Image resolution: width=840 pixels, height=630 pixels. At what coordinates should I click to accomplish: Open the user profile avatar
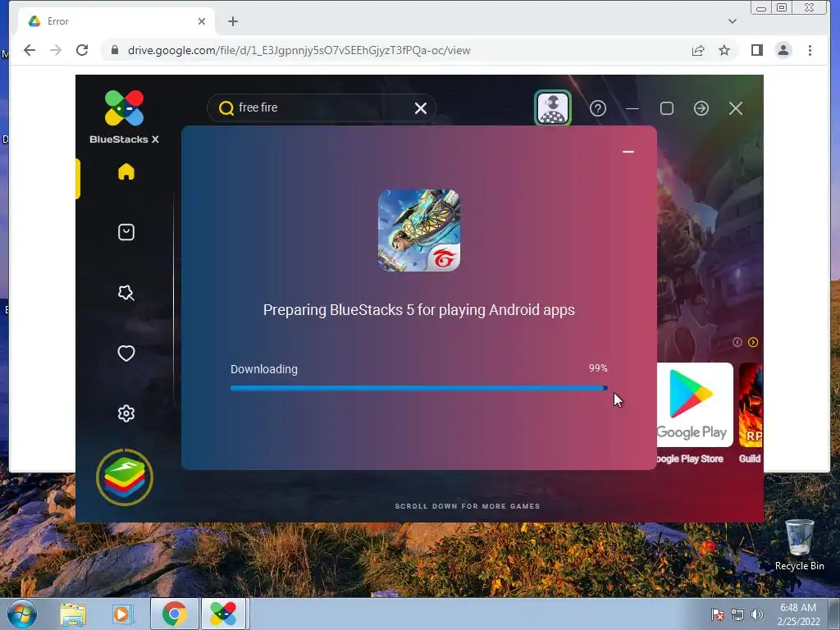click(553, 107)
